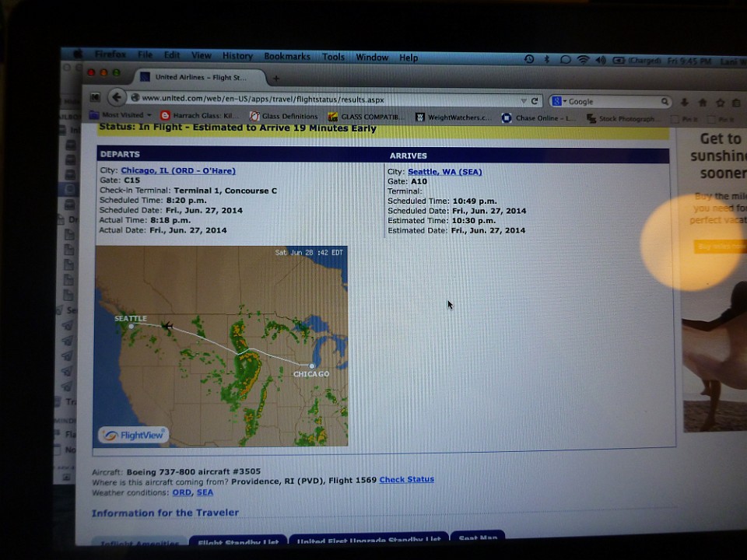Open the File menu
This screenshot has height=560, width=747.
(x=145, y=54)
